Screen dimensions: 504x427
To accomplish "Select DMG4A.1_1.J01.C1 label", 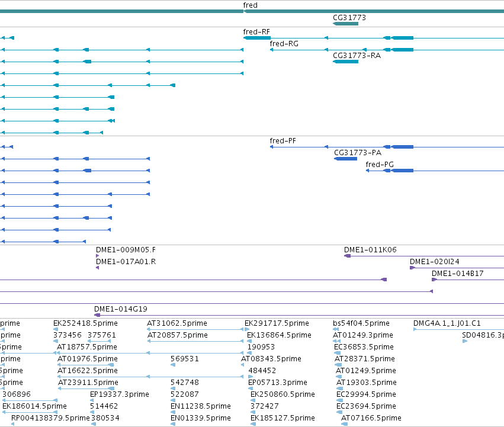I will click(447, 323).
